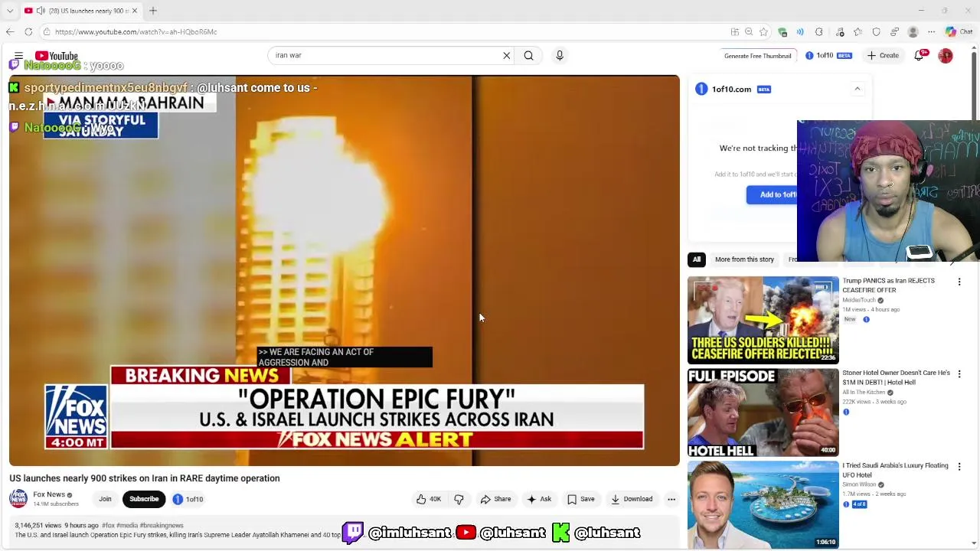Open Copilot Chat

click(959, 31)
